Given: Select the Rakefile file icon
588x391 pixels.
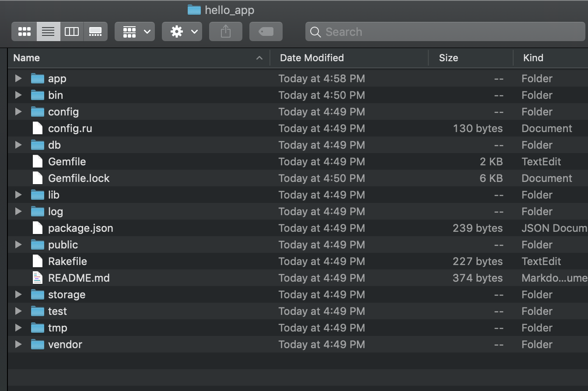Looking at the screenshot, I should click(x=38, y=261).
